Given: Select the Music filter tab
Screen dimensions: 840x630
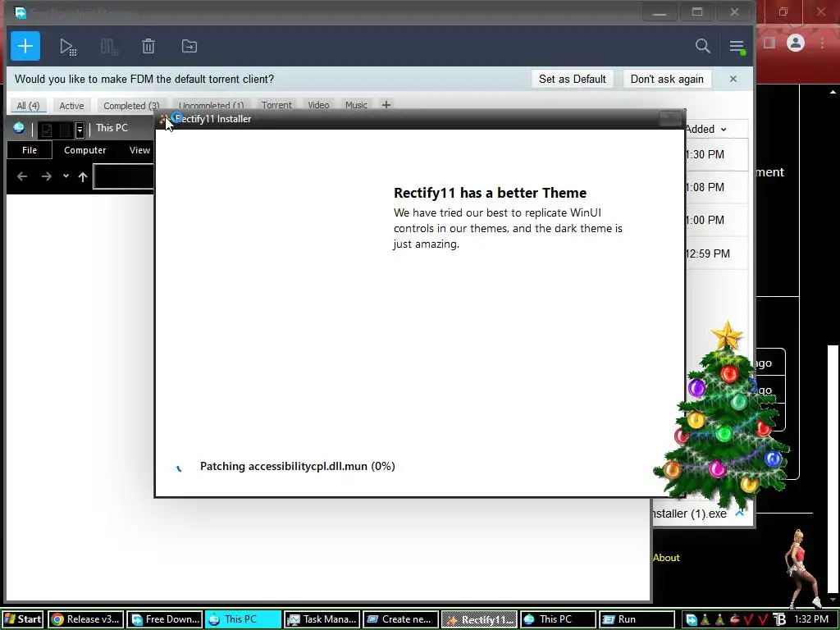Looking at the screenshot, I should point(356,105).
